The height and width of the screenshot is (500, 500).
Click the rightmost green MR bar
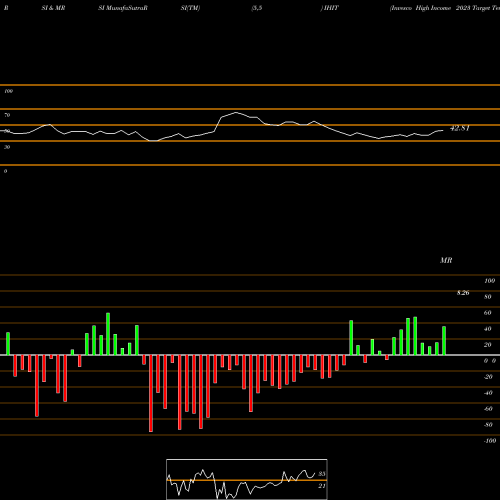444,341
